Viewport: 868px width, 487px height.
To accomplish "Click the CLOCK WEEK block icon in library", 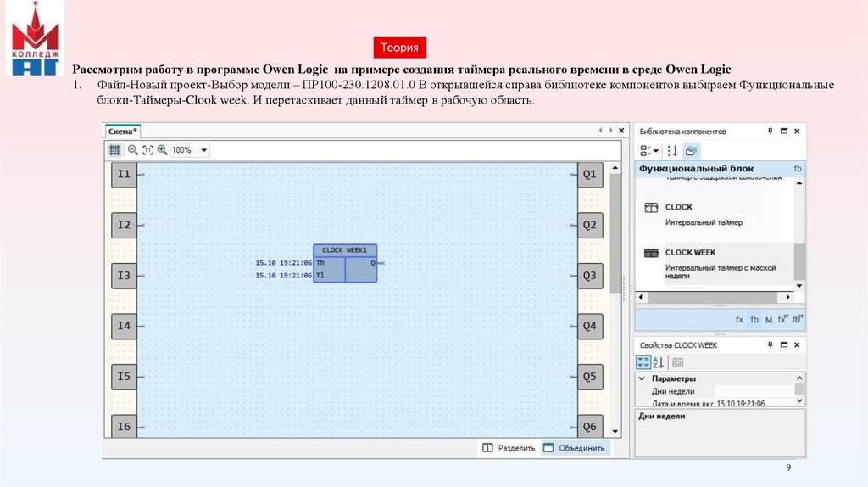I will [x=652, y=253].
